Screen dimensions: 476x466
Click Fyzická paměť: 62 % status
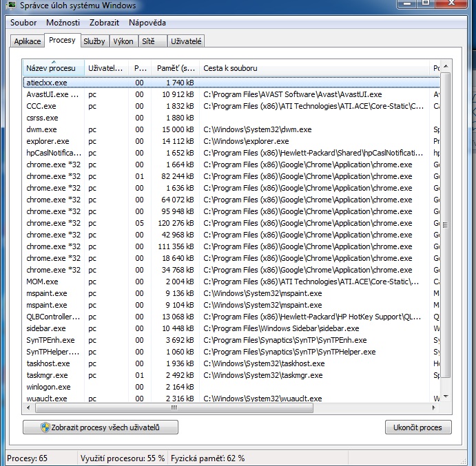[207, 458]
